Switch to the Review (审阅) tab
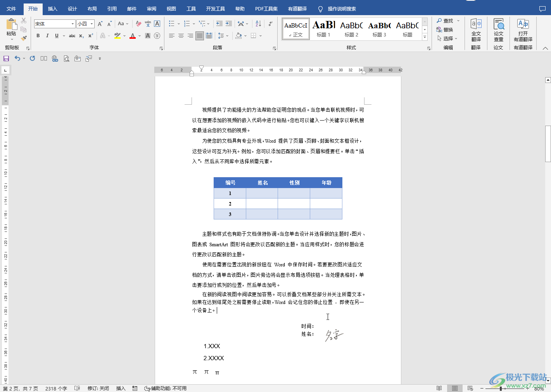This screenshot has width=551, height=392. (x=152, y=9)
